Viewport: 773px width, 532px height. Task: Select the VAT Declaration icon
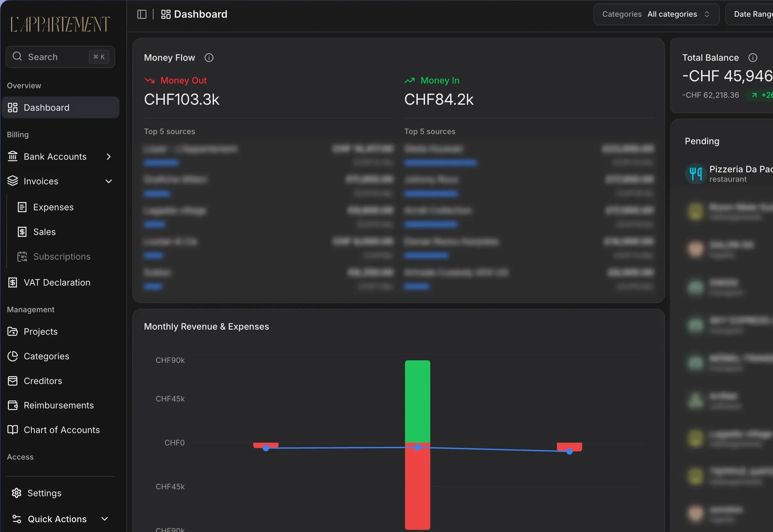pyautogui.click(x=13, y=282)
